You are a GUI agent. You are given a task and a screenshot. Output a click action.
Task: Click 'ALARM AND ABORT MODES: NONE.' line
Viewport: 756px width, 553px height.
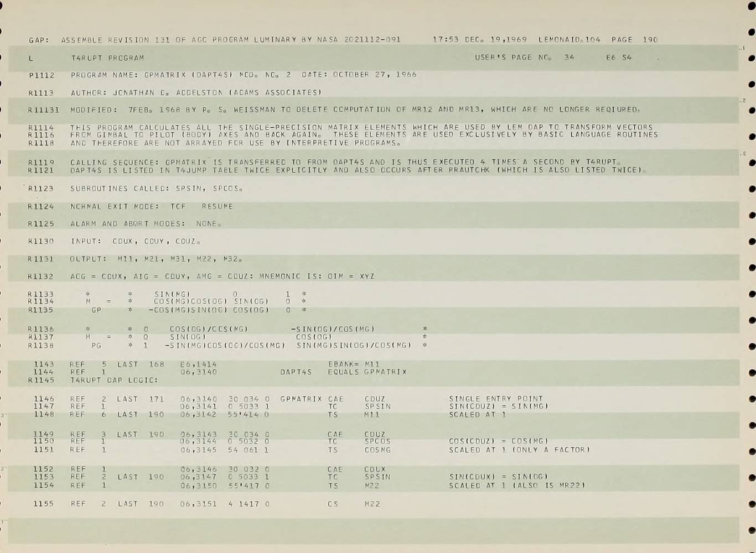[146, 224]
